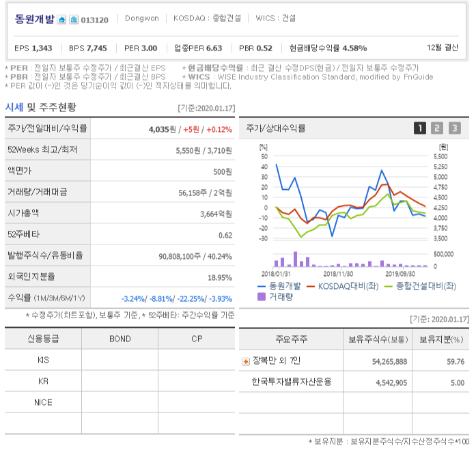
Task: Click the -3.24% one-month return
Action: pyautogui.click(x=133, y=299)
